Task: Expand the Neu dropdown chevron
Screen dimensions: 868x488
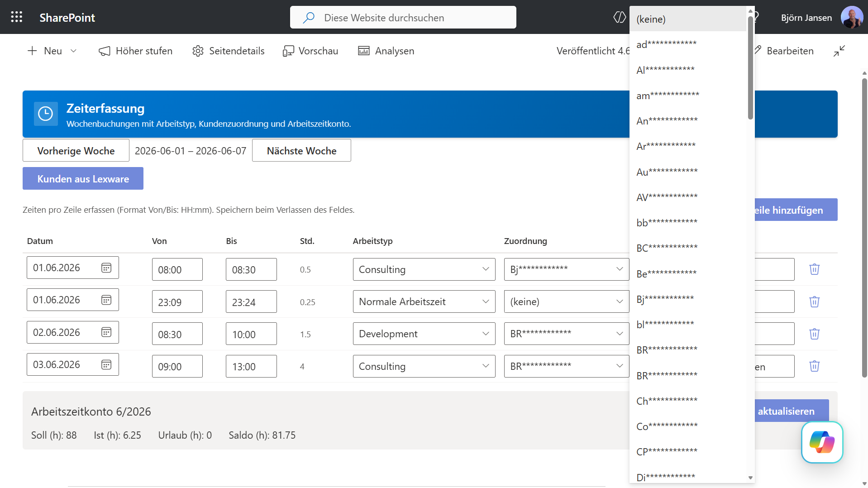Action: click(x=73, y=51)
